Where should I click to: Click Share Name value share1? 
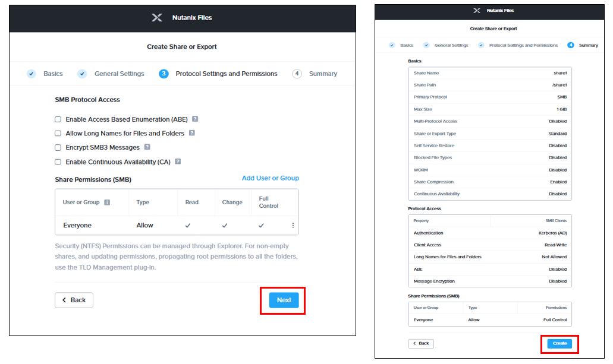point(560,73)
